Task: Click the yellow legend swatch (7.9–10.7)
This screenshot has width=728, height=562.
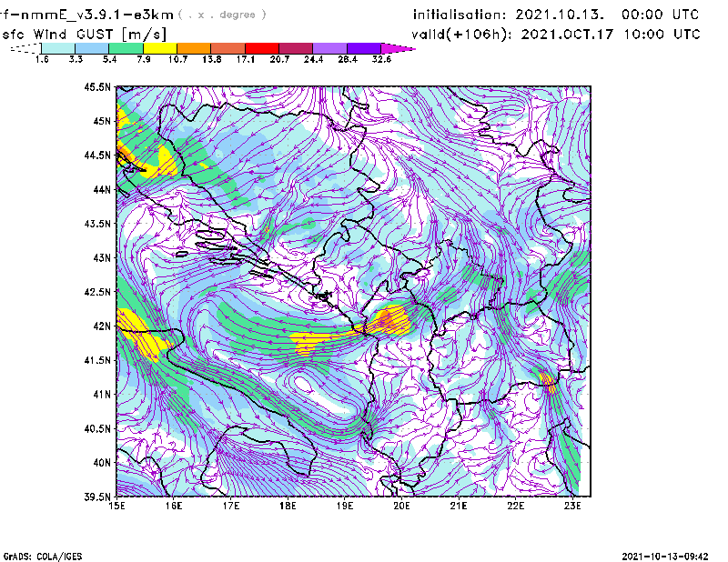Action: coord(160,48)
